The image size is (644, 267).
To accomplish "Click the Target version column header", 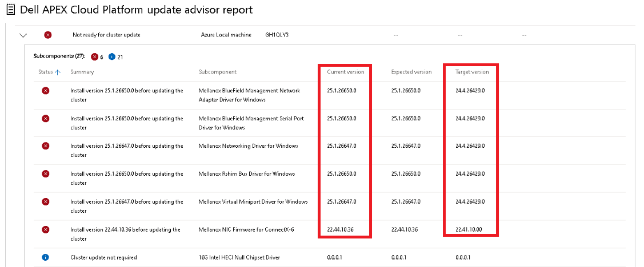I will 472,72.
